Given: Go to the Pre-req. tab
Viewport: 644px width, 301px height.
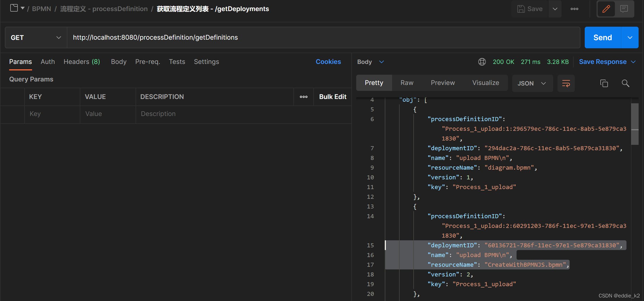Looking at the screenshot, I should [x=148, y=62].
